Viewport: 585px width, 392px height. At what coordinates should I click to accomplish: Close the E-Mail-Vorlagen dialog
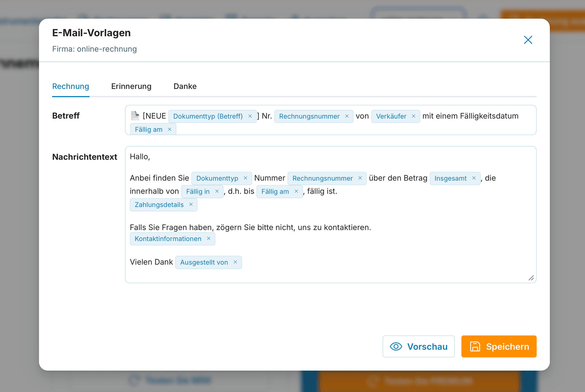click(528, 40)
